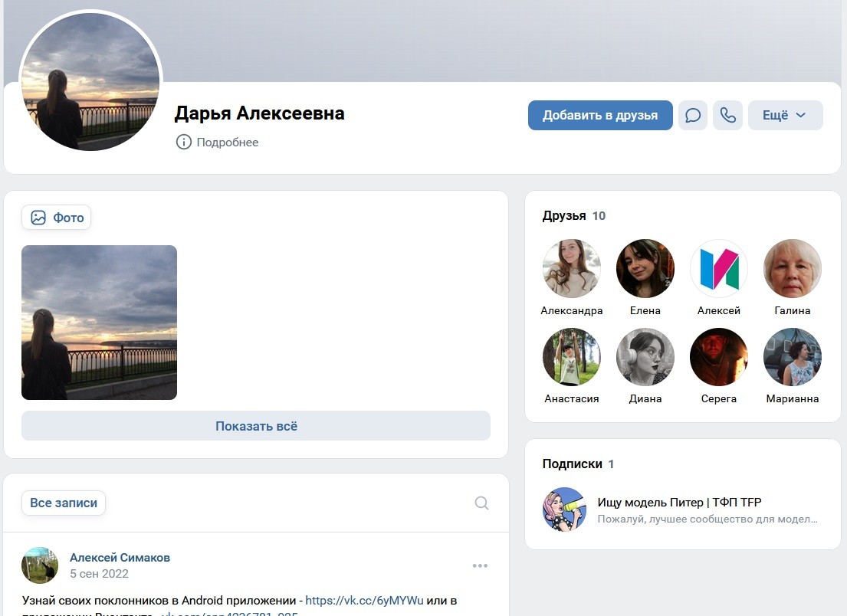Click the info icon beside Подробнее
This screenshot has width=847, height=616.
[x=184, y=142]
